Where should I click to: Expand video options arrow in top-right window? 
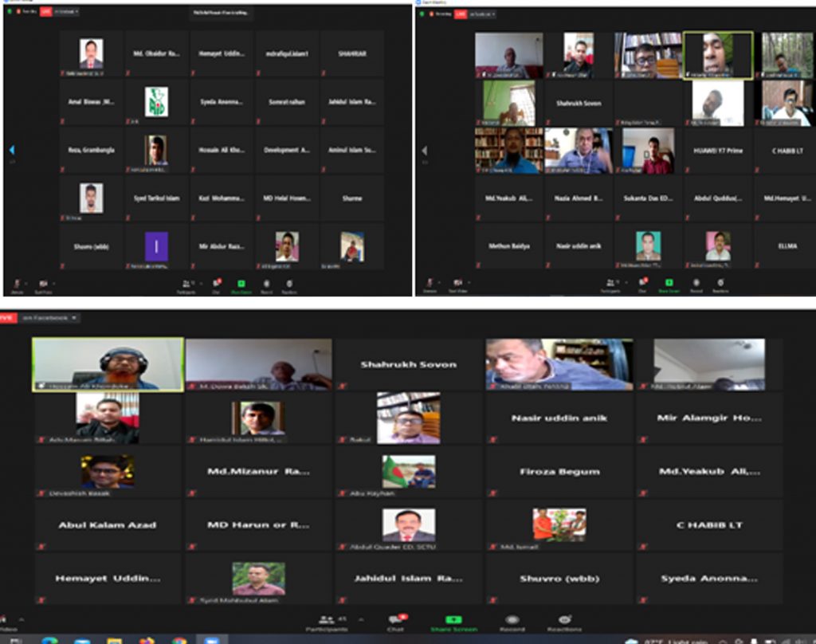[469, 283]
